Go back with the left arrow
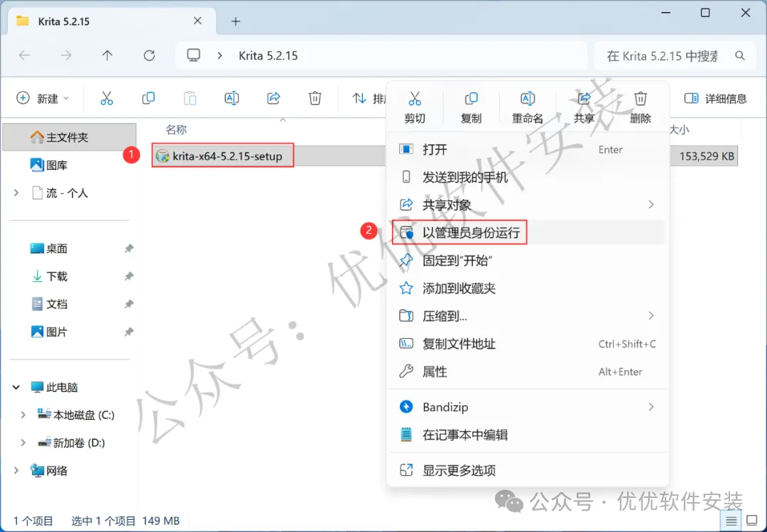Screen dimensions: 767x532 pos(24,55)
